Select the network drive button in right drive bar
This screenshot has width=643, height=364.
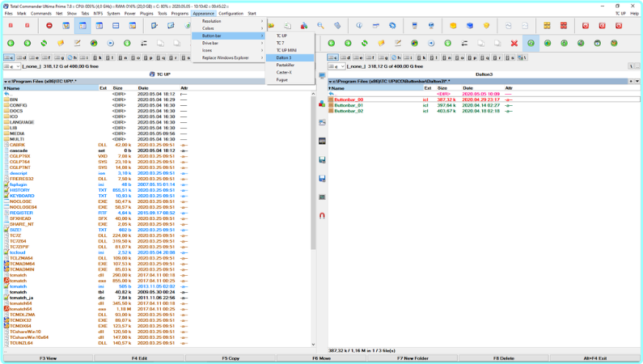click(522, 57)
